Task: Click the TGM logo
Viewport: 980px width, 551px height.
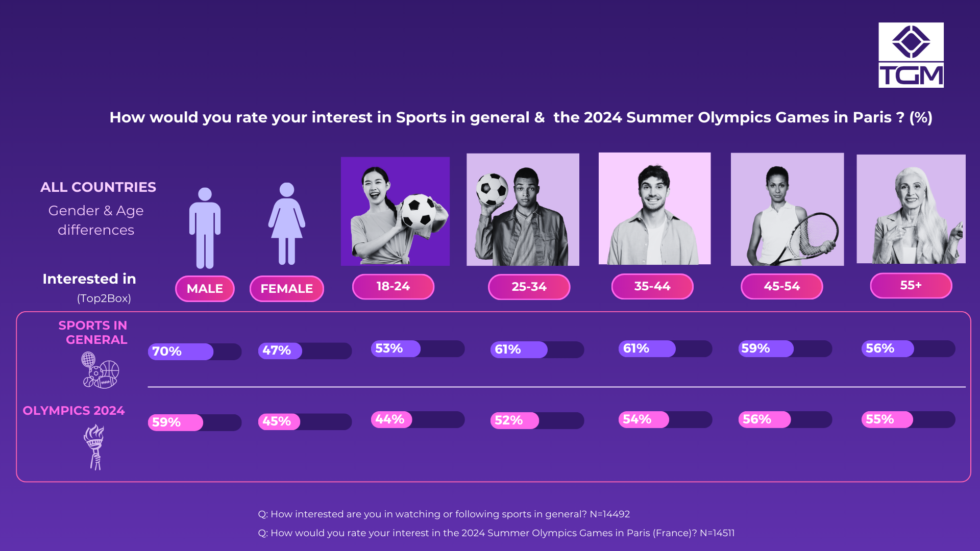Action: click(x=911, y=55)
